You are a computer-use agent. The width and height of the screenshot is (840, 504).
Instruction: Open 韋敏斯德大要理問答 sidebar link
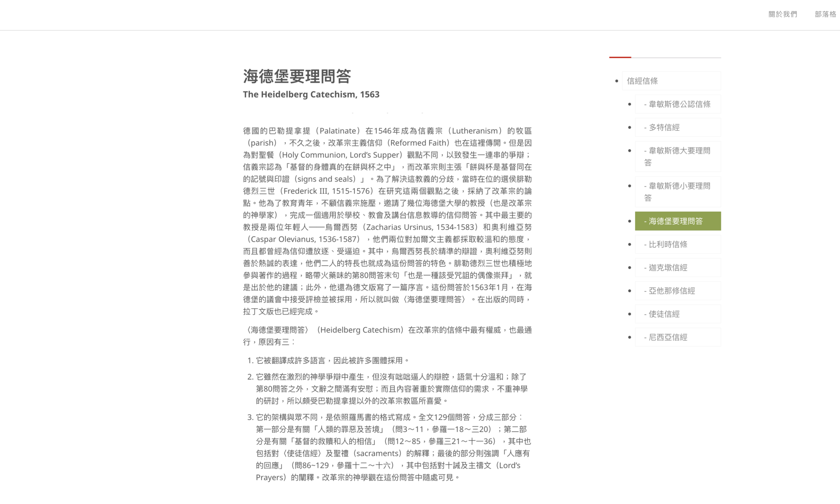pos(678,156)
